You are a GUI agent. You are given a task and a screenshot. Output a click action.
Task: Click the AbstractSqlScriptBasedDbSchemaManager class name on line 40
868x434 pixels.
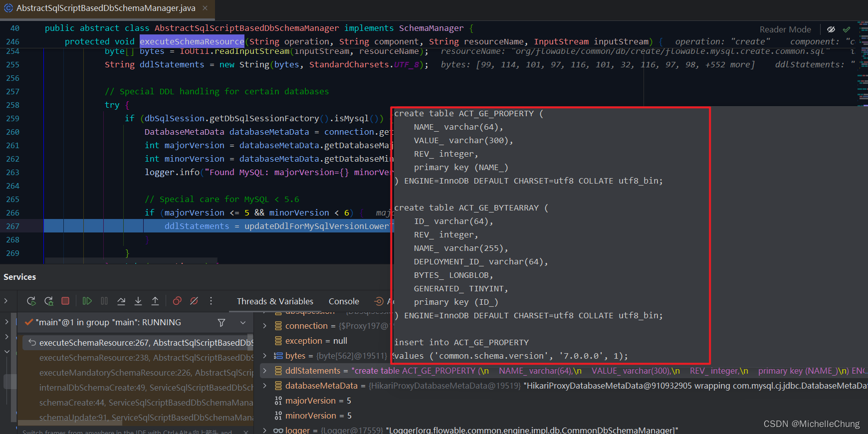coord(246,28)
